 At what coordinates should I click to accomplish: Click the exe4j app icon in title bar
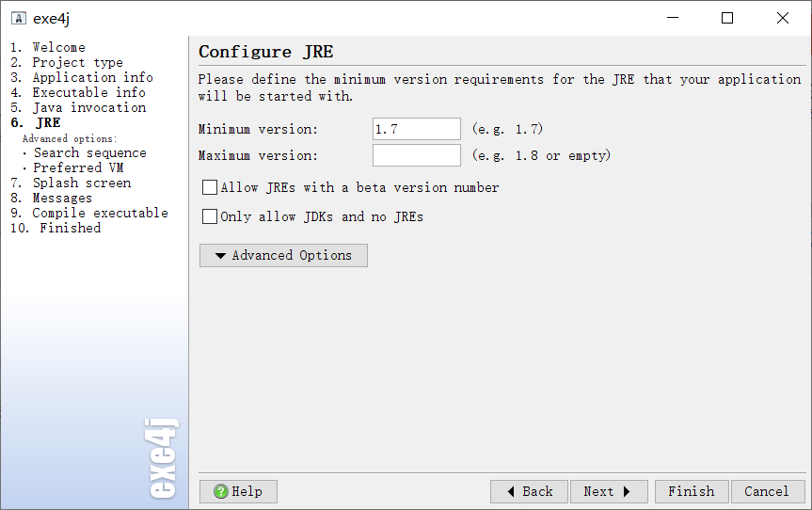pos(19,19)
